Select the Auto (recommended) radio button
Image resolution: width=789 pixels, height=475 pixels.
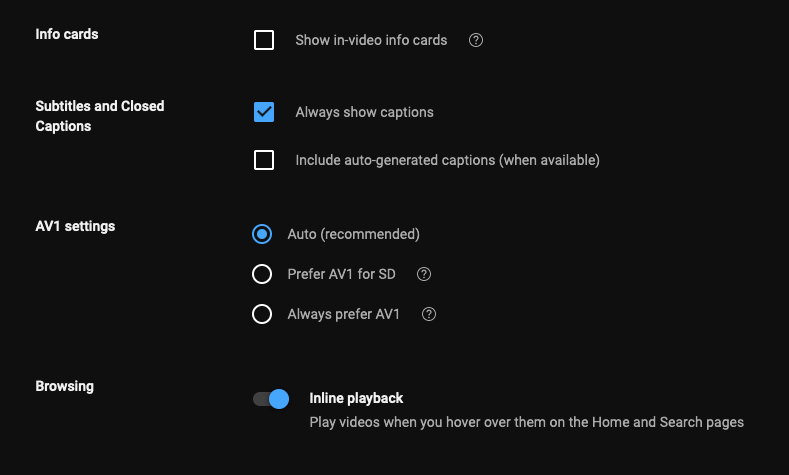262,234
